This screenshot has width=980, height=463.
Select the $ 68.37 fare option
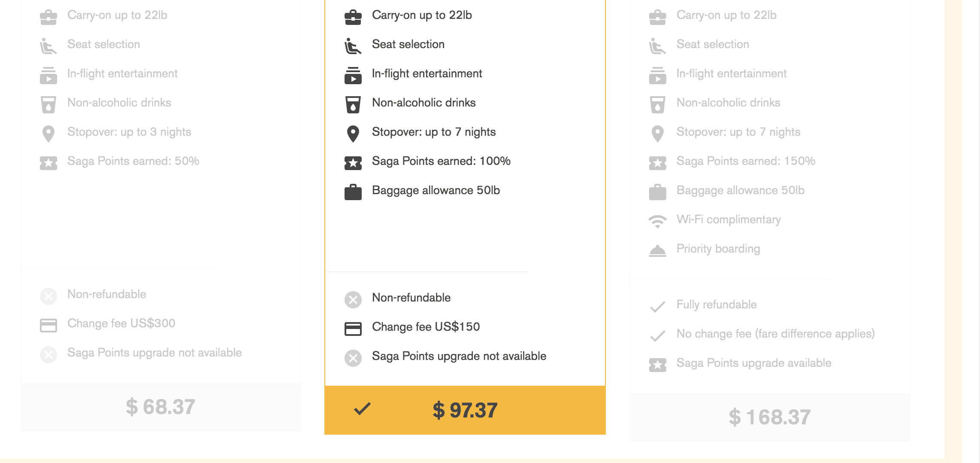[x=160, y=407]
